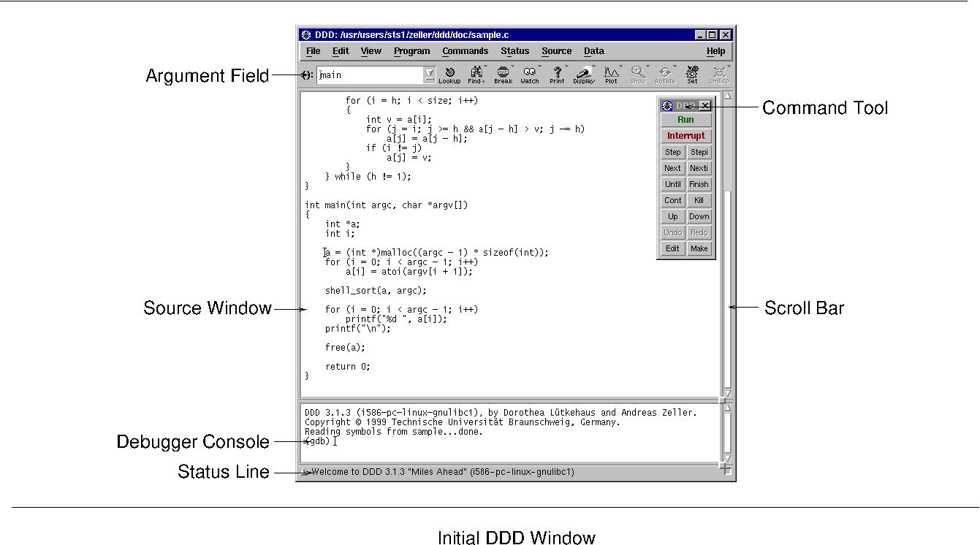Click the Set toolbar icon
Screen dimensions: 980x545
tap(692, 75)
